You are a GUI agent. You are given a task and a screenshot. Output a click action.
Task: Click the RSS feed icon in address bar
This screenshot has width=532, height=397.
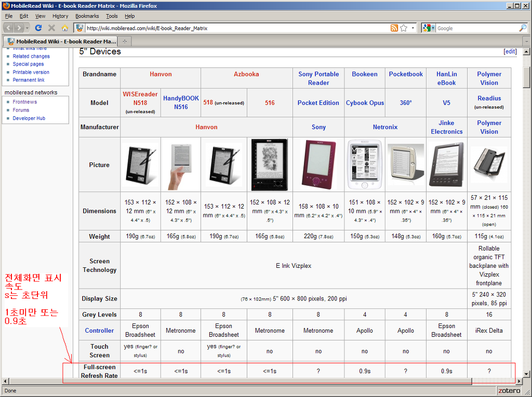pos(394,28)
